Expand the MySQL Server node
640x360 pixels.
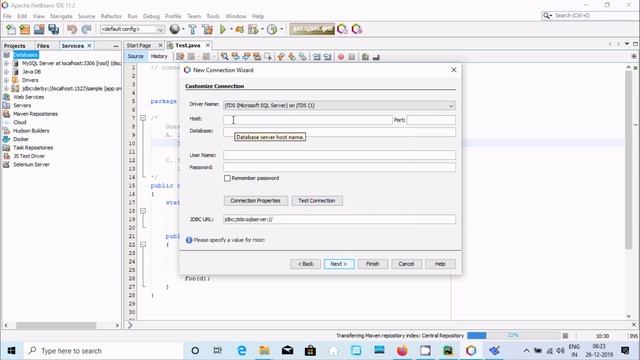pyautogui.click(x=6, y=64)
